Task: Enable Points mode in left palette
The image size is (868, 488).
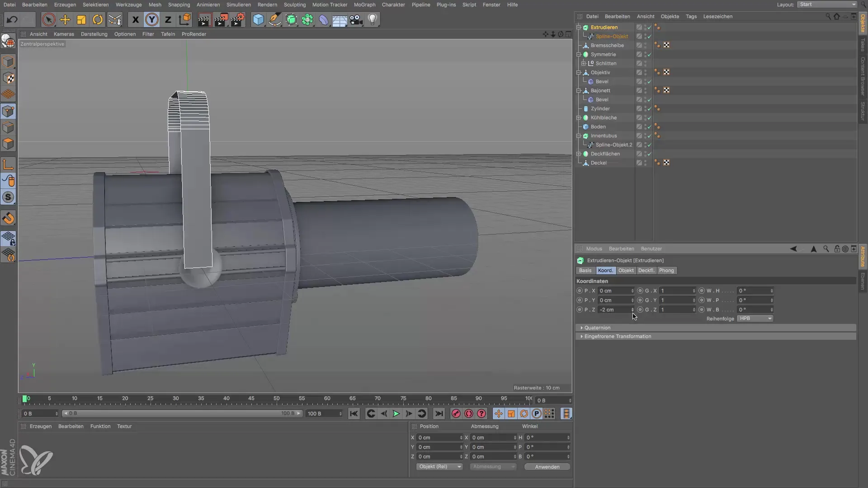Action: [8, 111]
